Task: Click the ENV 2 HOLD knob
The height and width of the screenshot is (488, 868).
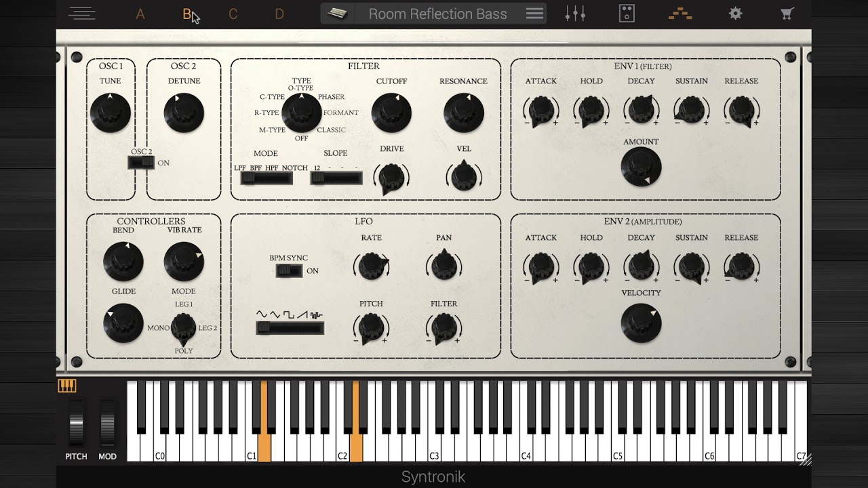Action: (x=591, y=266)
